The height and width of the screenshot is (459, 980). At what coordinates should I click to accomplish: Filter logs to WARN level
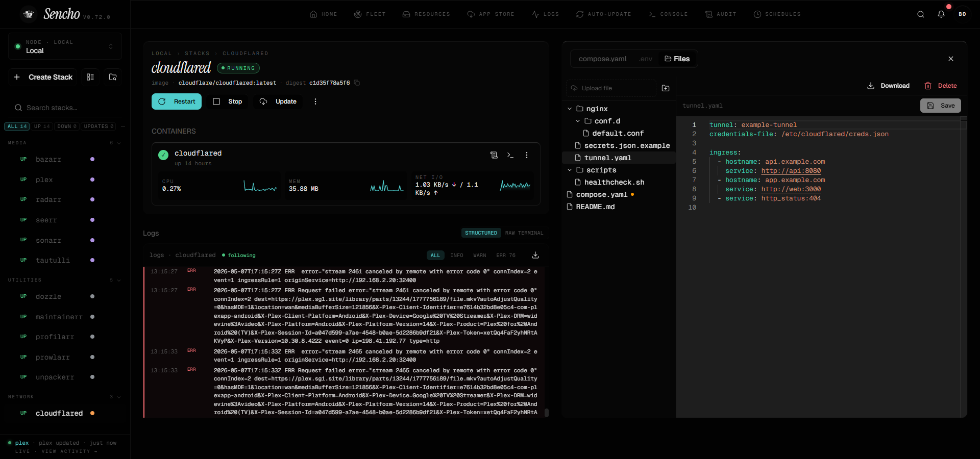(480, 256)
